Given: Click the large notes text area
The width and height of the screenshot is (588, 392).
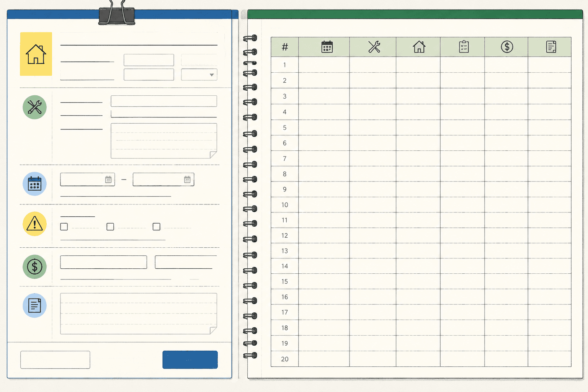Looking at the screenshot, I should coord(139,314).
